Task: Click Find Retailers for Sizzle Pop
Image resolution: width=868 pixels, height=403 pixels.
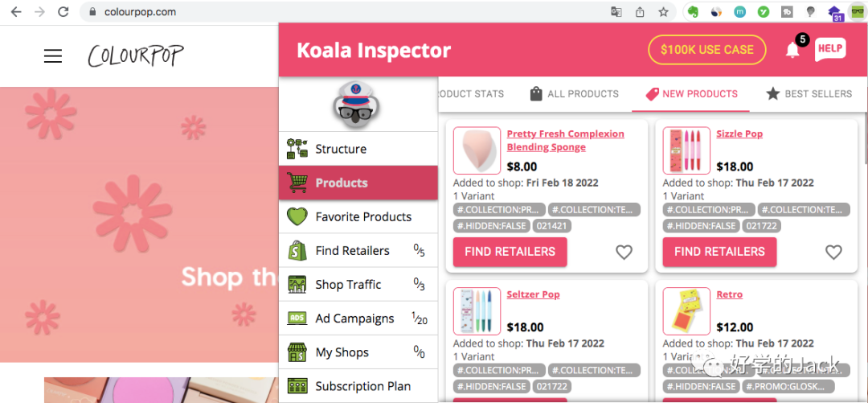Action: pos(719,252)
